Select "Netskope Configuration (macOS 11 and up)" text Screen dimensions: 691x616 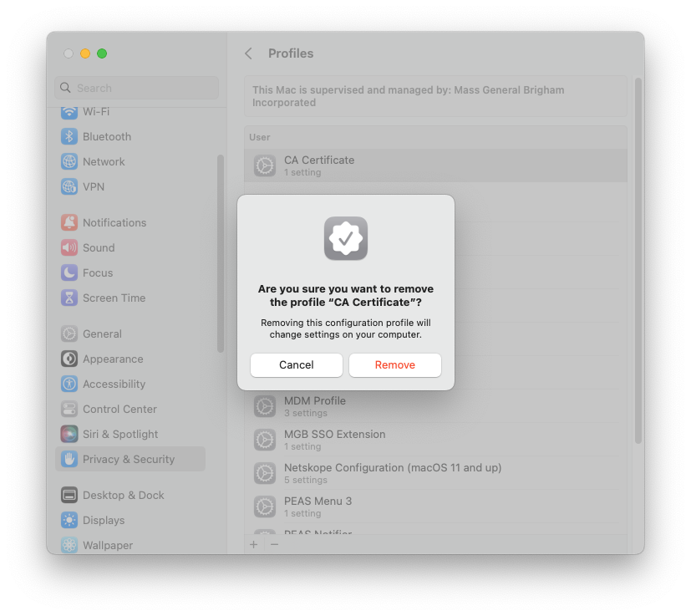pos(393,468)
